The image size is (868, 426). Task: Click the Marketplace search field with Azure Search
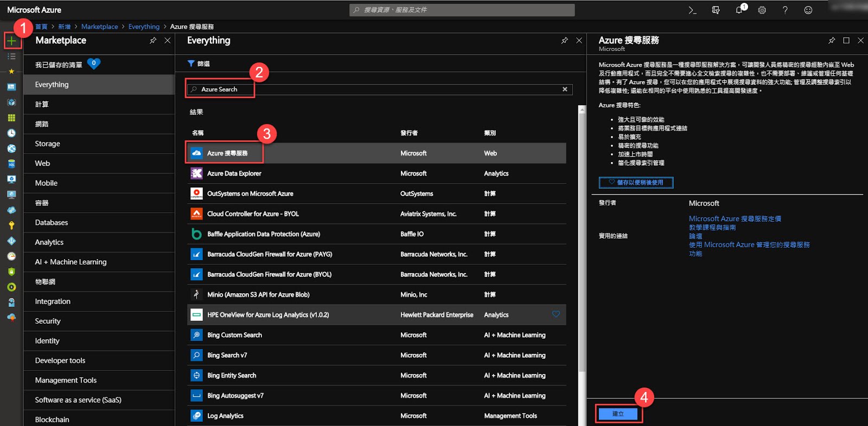[380, 89]
